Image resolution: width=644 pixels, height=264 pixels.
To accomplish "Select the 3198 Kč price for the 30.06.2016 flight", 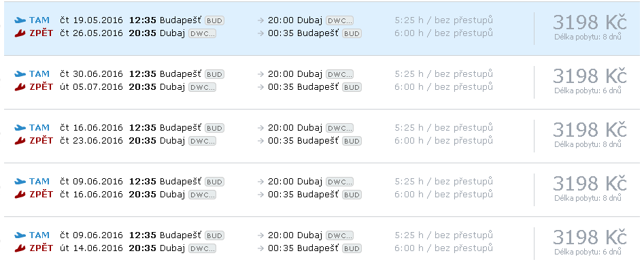I will [590, 76].
